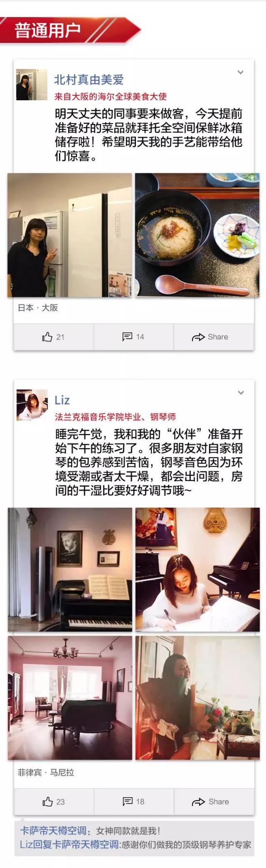Open comments on post showing 14 comments

coord(133,337)
